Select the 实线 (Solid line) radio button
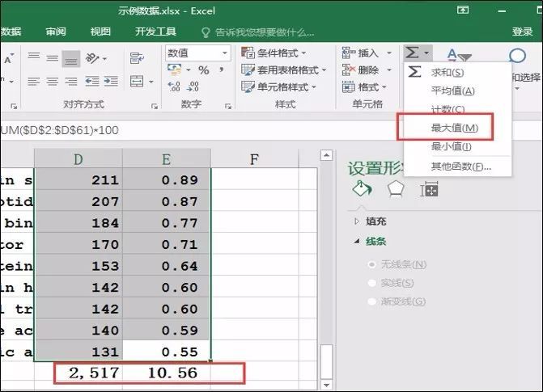 point(372,283)
